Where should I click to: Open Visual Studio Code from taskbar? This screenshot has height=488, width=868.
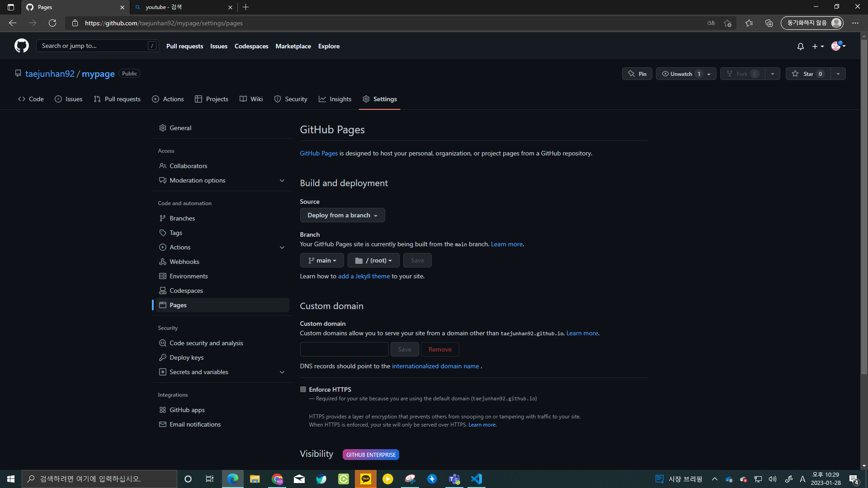pos(476,479)
